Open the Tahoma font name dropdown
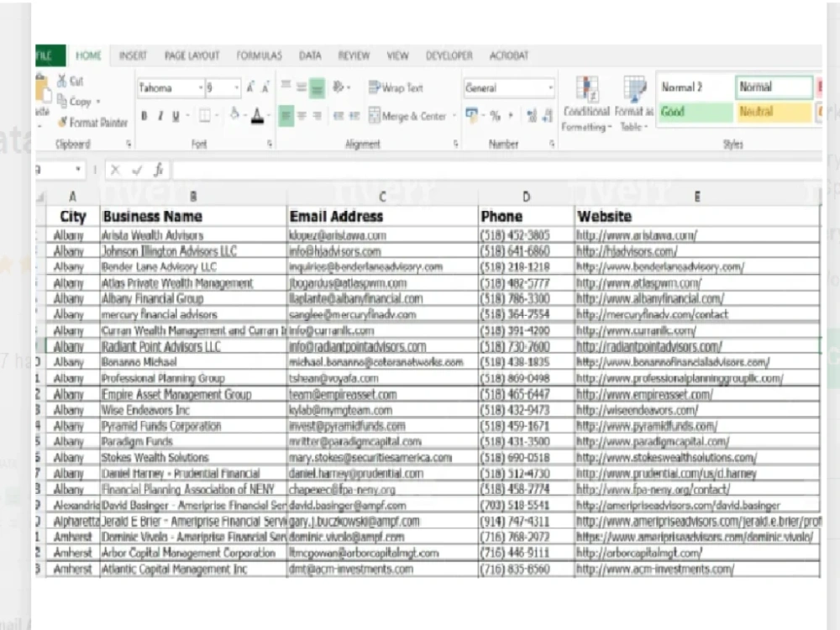Viewport: 840px width, 630px height. [x=201, y=87]
